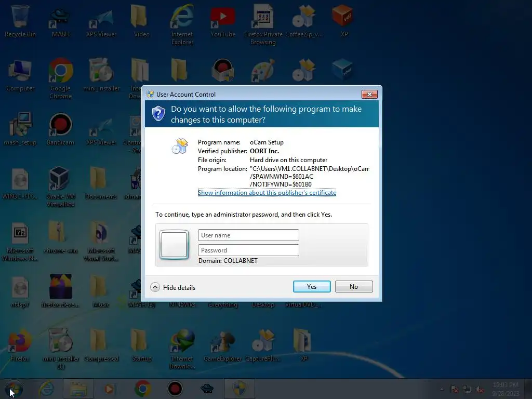The width and height of the screenshot is (532, 399).
Task: Click No to deny oCam Setup
Action: pos(353,287)
